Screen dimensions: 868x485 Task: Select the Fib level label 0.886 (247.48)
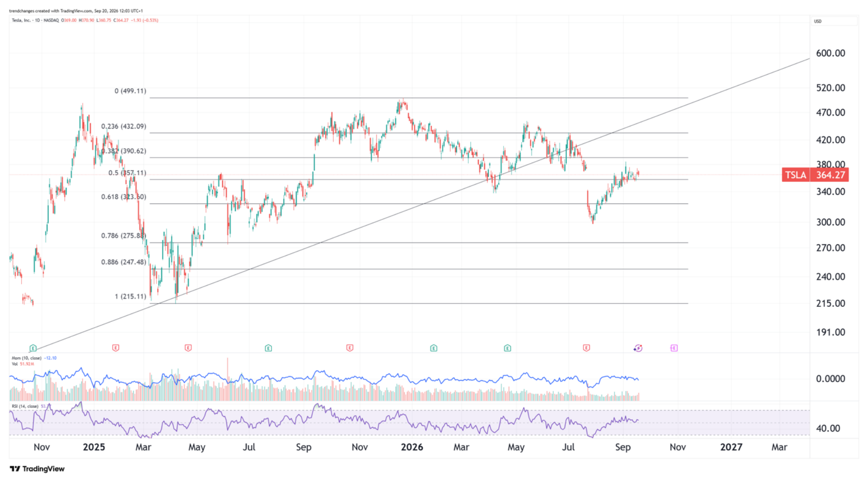124,262
